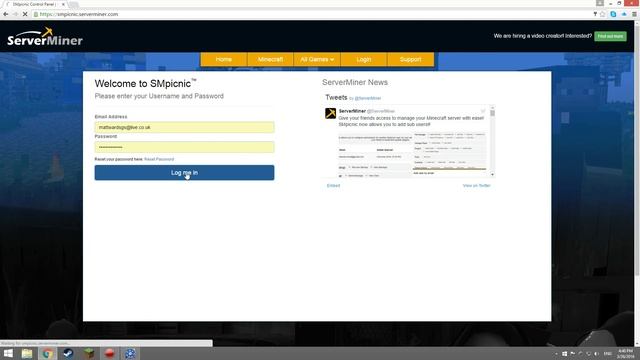Click the browser forward arrow
This screenshot has width=640, height=360.
pyautogui.click(x=15, y=14)
